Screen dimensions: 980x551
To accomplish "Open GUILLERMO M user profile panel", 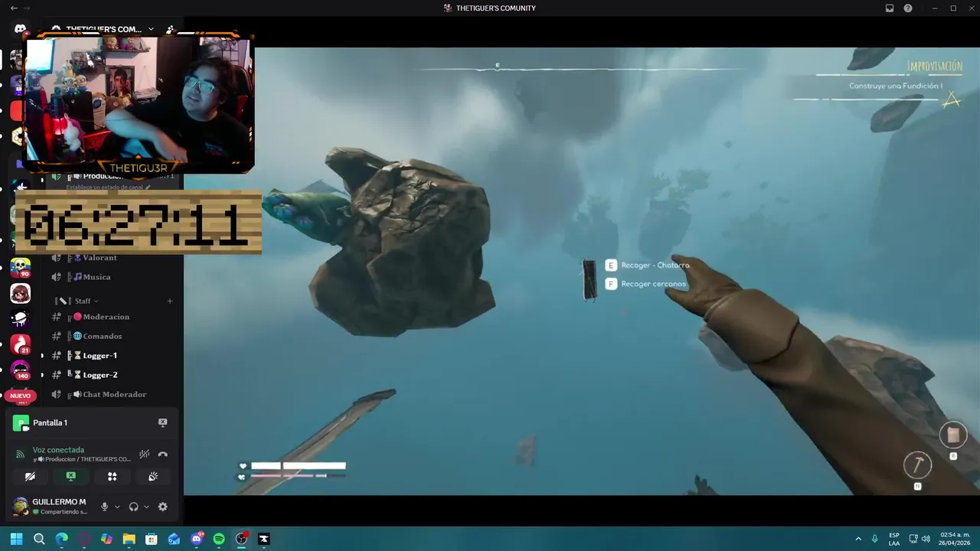I will point(51,506).
